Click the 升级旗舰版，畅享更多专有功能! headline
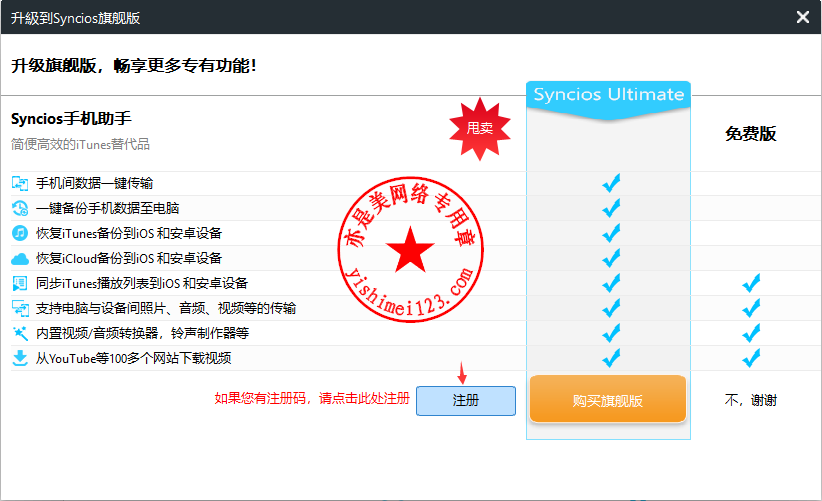Viewport: 822px width, 501px height. pos(134,66)
